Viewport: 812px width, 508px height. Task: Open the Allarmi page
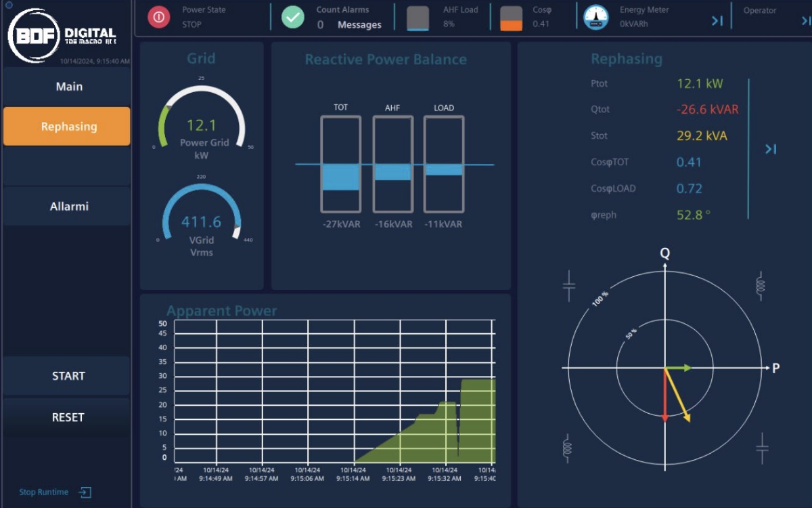(68, 206)
